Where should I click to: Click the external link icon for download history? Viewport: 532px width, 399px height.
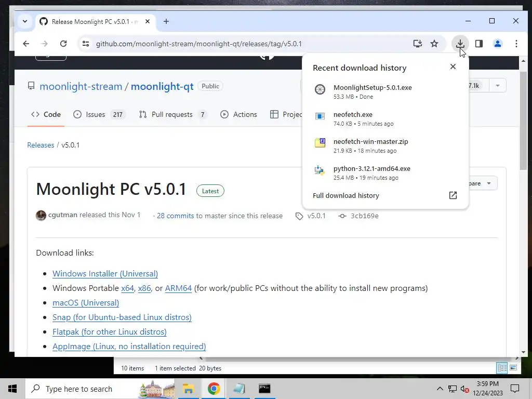453,195
